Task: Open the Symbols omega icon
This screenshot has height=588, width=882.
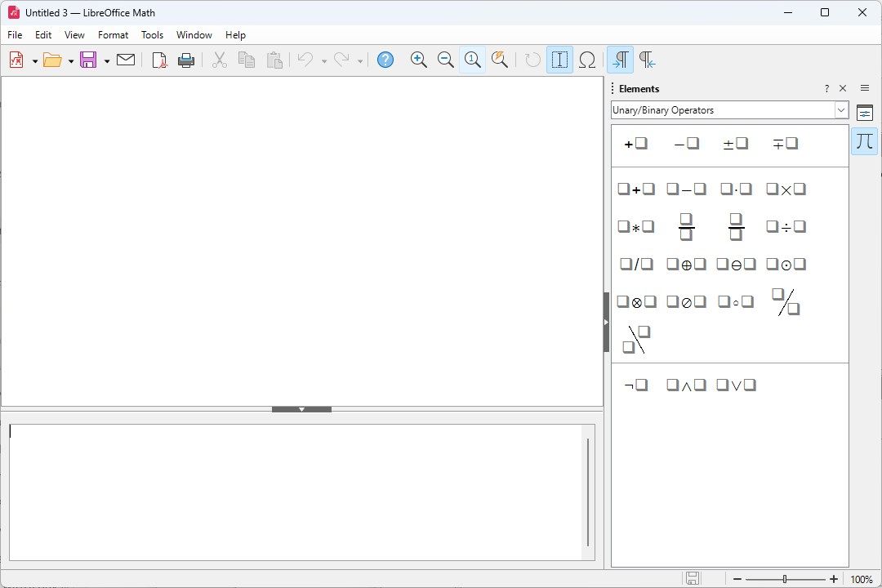Action: tap(586, 60)
